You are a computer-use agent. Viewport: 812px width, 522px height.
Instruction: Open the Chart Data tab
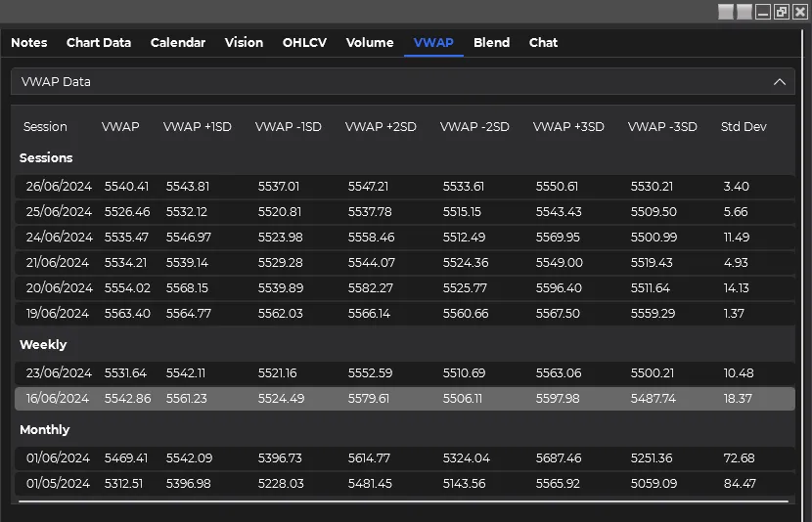tap(99, 42)
